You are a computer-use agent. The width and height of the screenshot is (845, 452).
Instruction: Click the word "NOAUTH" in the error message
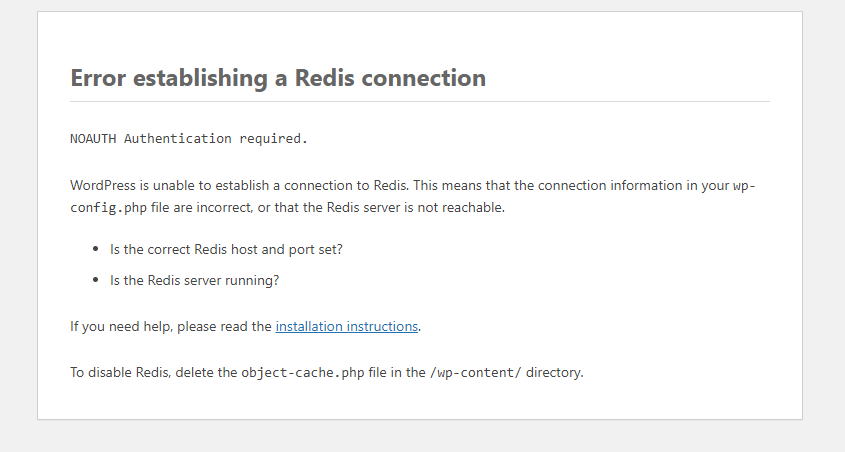point(93,138)
